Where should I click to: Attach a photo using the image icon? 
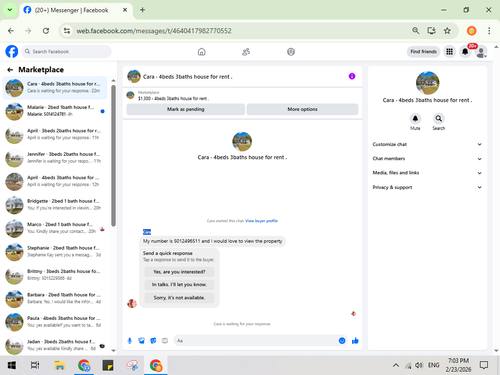(x=142, y=341)
